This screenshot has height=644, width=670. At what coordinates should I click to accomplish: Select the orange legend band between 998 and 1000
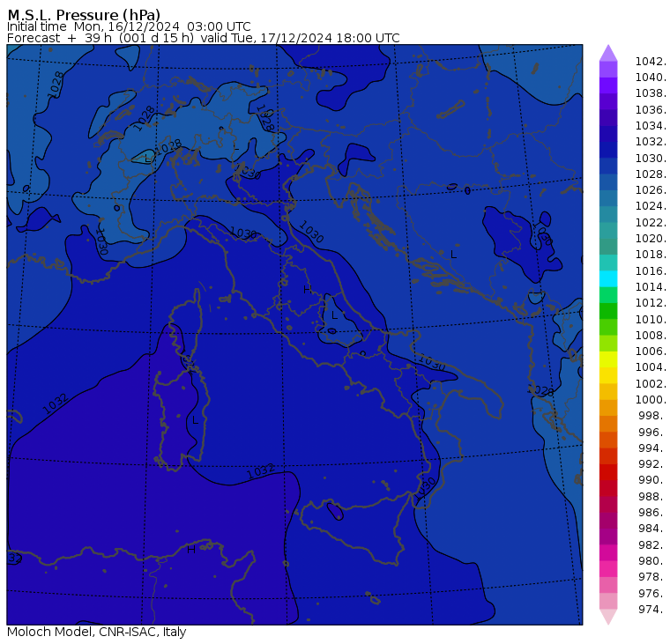(608, 407)
